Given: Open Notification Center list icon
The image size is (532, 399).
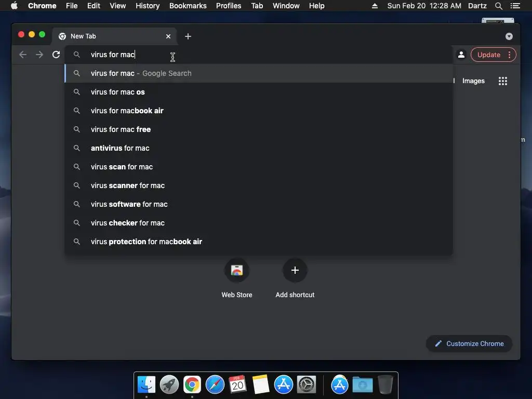Looking at the screenshot, I should click(x=515, y=6).
